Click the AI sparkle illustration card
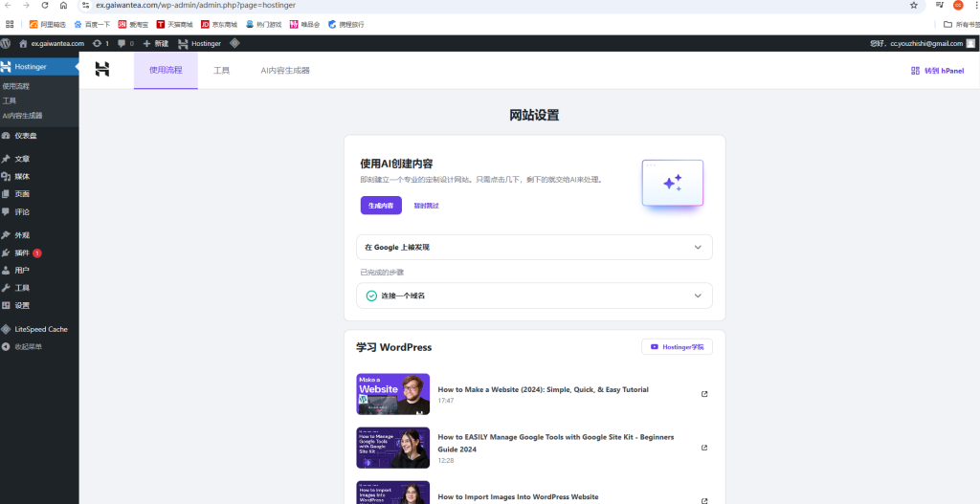The width and height of the screenshot is (980, 504). [x=673, y=183]
